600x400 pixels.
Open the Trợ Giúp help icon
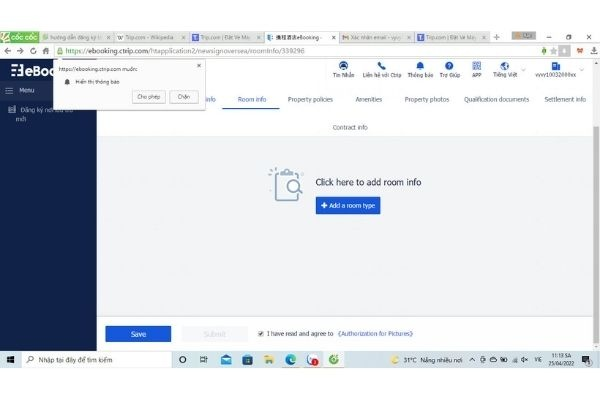coord(449,66)
